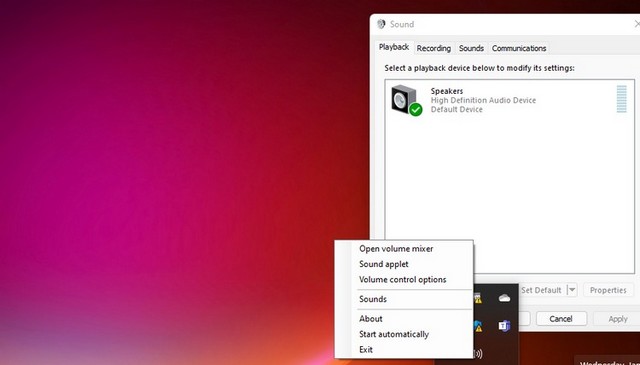Click the Speakers volume level meter
This screenshot has width=640, height=365.
pyautogui.click(x=621, y=98)
